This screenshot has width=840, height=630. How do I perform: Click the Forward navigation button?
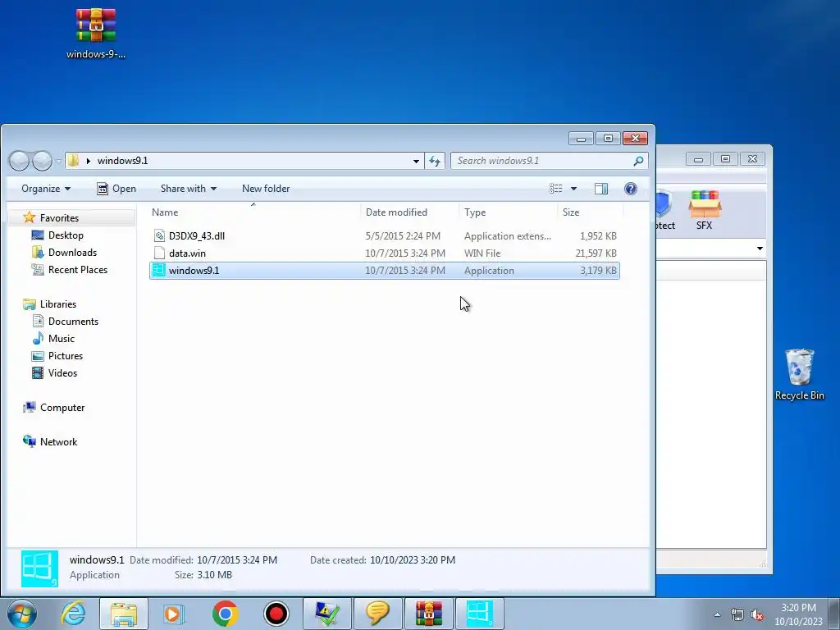pyautogui.click(x=42, y=161)
